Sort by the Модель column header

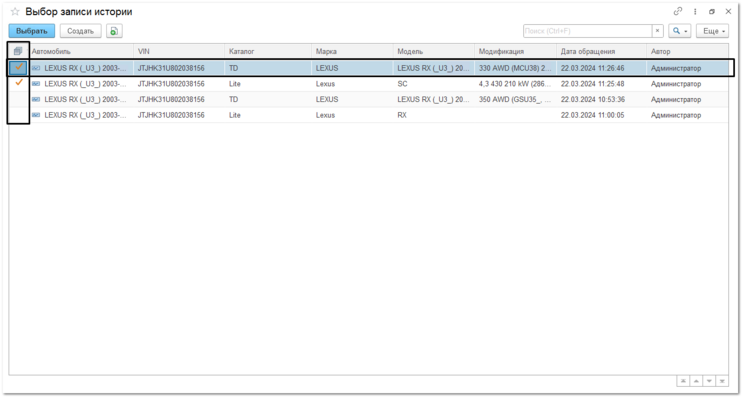pos(434,51)
